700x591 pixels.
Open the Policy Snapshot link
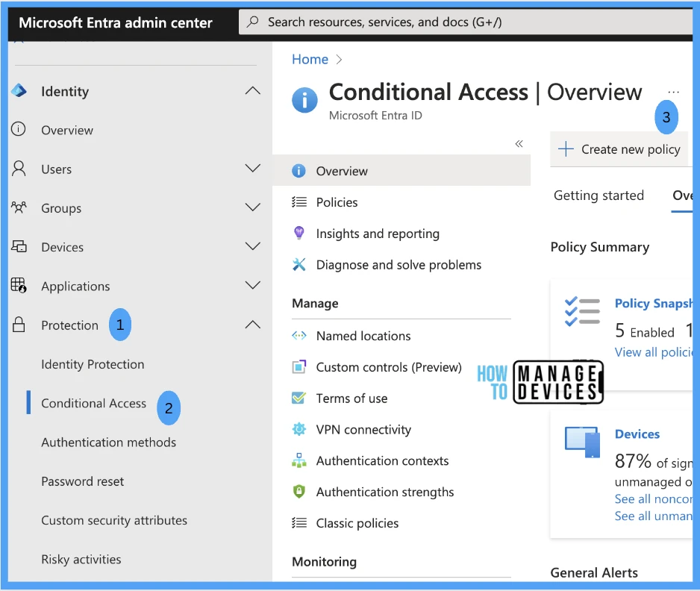click(x=654, y=303)
